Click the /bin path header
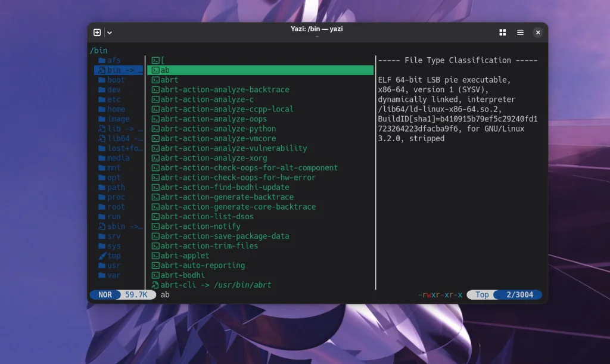This screenshot has height=364, width=610. click(x=99, y=51)
